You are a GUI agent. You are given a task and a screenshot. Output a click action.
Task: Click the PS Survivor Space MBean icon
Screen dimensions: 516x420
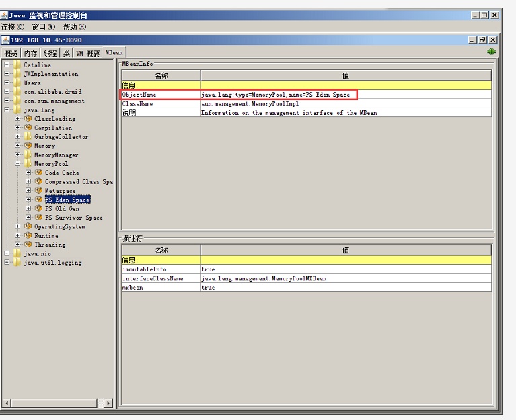pyautogui.click(x=39, y=218)
